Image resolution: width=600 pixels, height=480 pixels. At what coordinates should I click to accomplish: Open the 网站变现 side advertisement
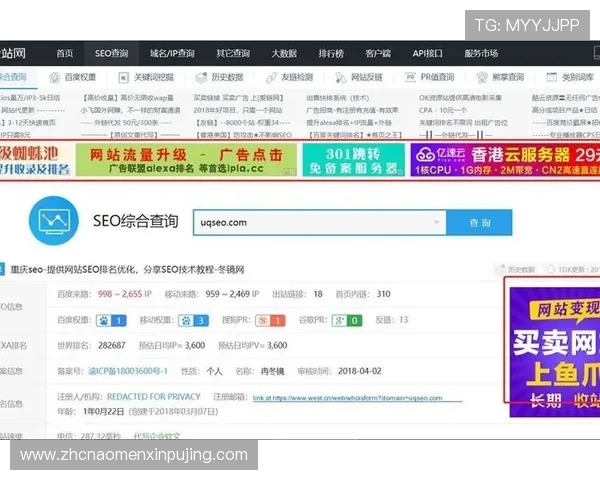(x=555, y=352)
